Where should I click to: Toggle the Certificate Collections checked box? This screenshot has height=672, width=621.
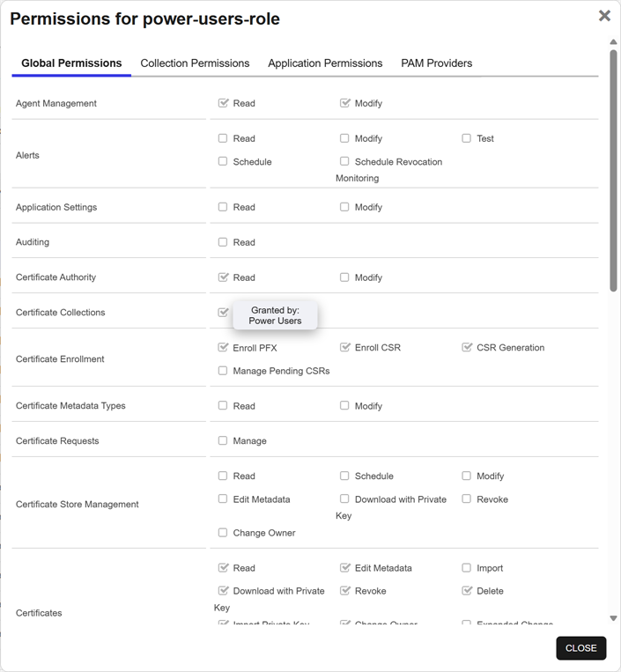tap(223, 312)
